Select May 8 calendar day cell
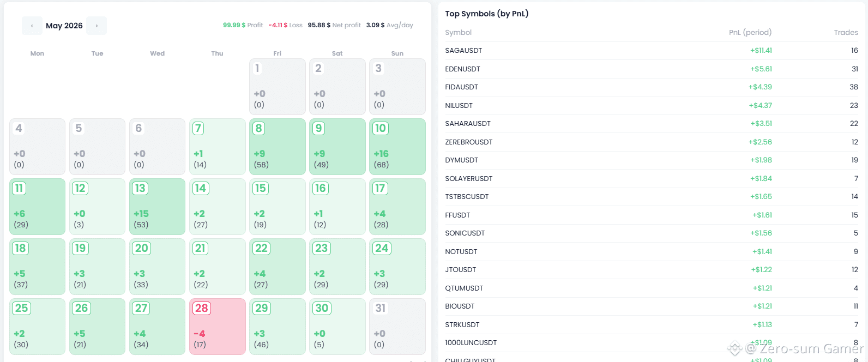 pos(278,147)
